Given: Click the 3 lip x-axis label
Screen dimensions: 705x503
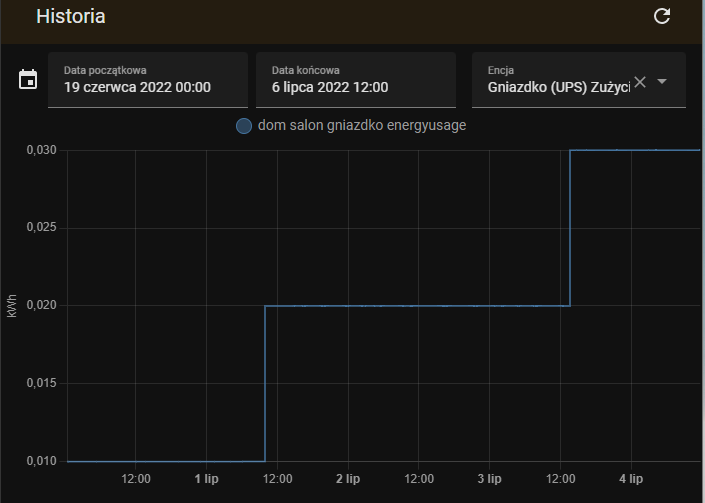Looking at the screenshot, I should point(489,479).
